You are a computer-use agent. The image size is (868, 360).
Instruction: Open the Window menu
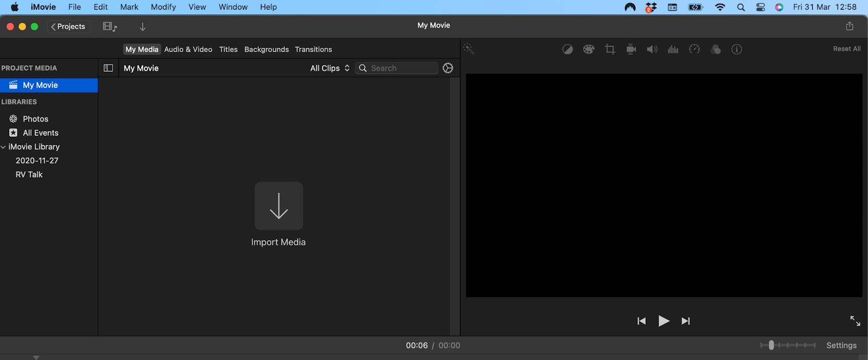[x=233, y=7]
